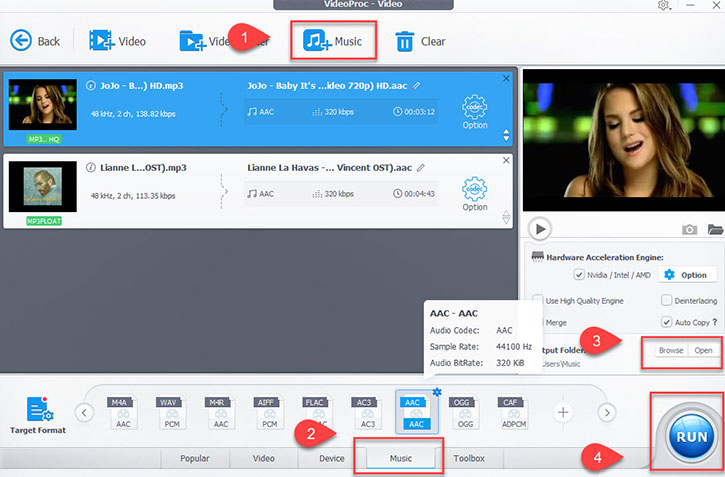Viewport: 725px width, 477px height.
Task: Select the Lianne La Havas thumbnail
Action: click(x=43, y=187)
